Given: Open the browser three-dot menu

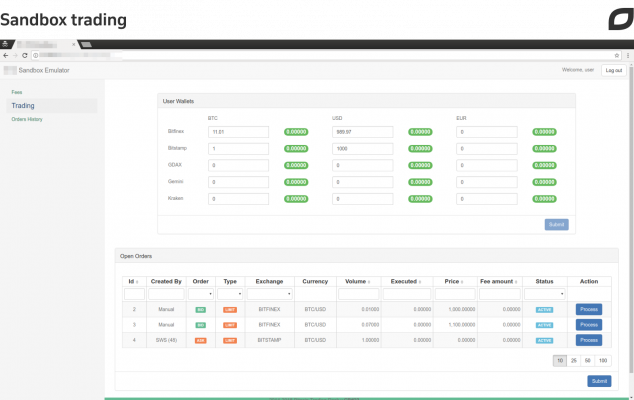Looking at the screenshot, I should pos(628,55).
